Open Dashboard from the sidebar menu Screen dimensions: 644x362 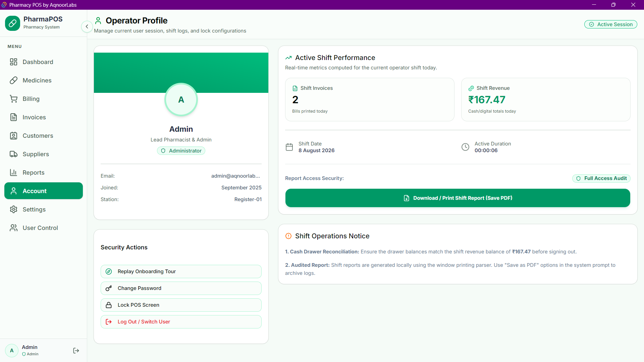pyautogui.click(x=44, y=62)
